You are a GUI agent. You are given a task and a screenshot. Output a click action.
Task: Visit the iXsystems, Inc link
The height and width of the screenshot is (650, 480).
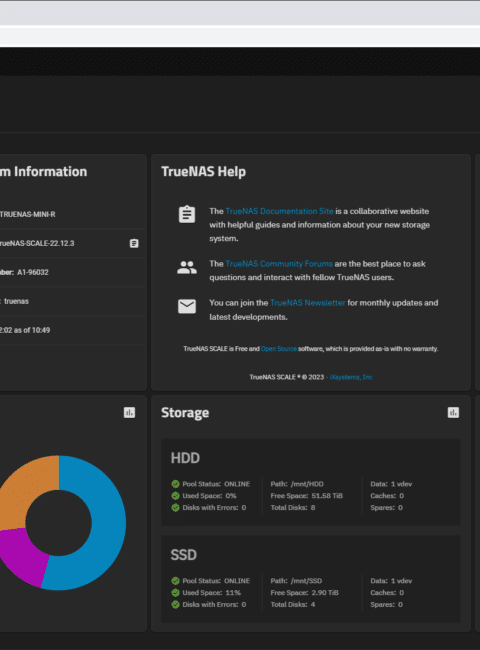pos(351,377)
